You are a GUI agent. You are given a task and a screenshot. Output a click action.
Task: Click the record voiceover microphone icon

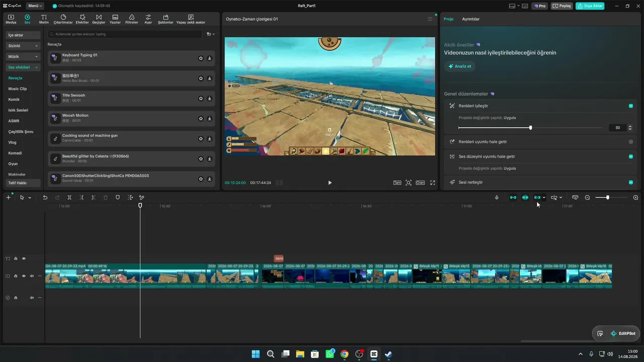tap(497, 198)
